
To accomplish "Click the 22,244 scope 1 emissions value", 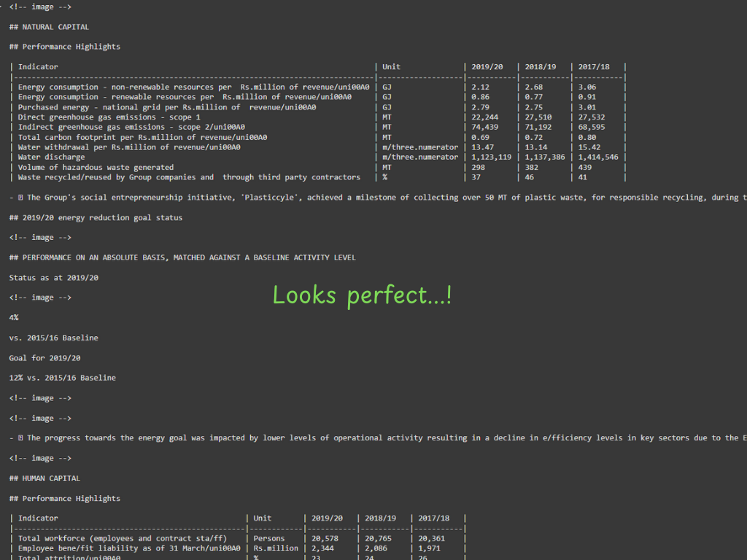I will tap(485, 117).
